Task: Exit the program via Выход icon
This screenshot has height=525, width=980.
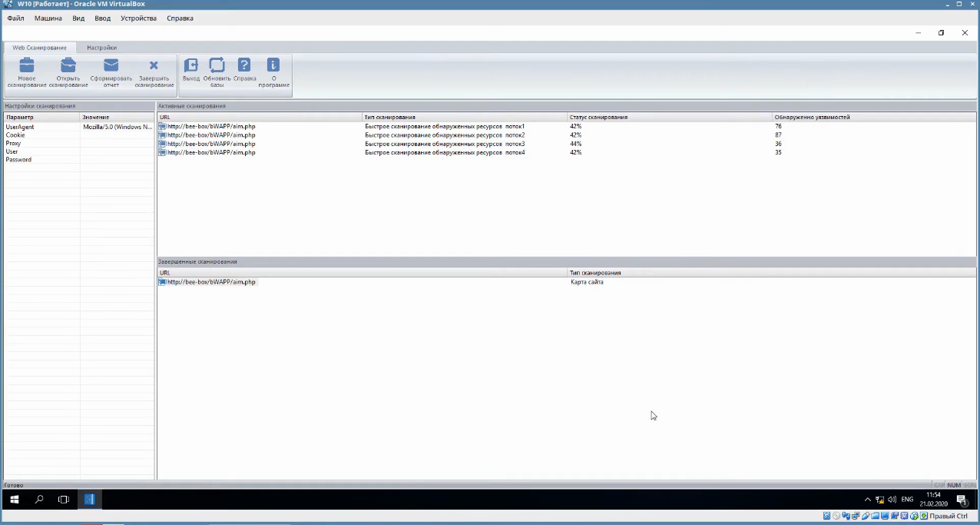Action: coord(190,69)
